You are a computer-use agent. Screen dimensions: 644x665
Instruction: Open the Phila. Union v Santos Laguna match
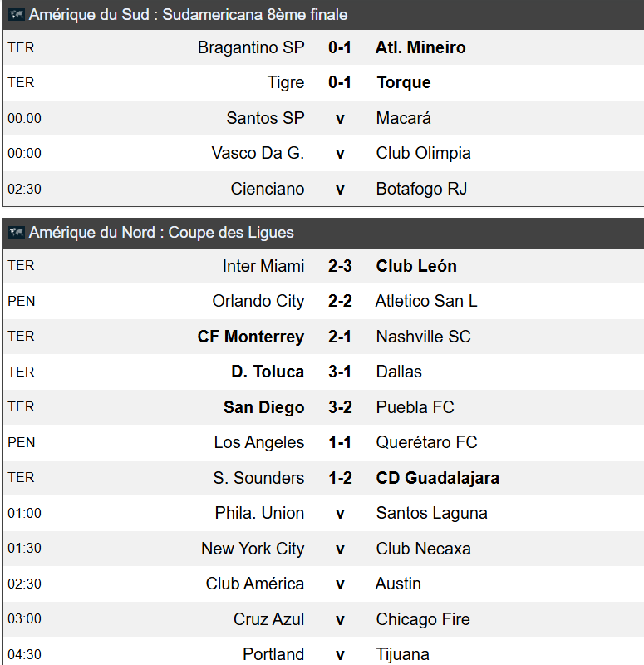323,513
